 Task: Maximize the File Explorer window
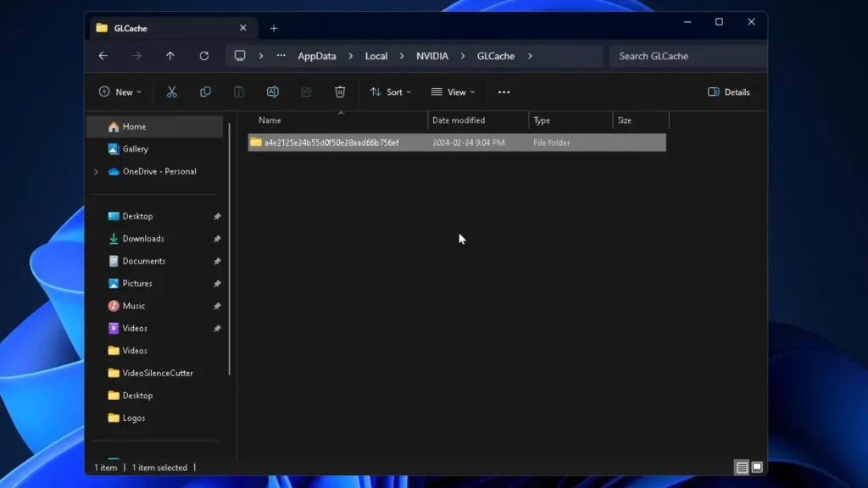pyautogui.click(x=719, y=21)
